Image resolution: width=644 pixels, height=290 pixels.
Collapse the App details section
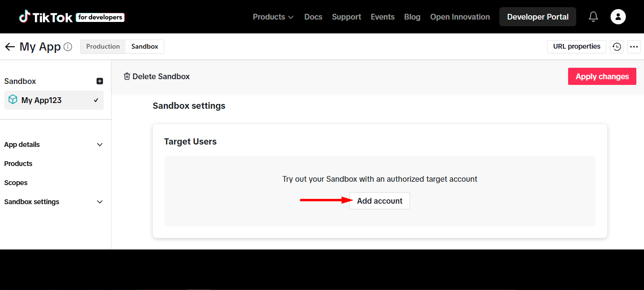[100, 144]
